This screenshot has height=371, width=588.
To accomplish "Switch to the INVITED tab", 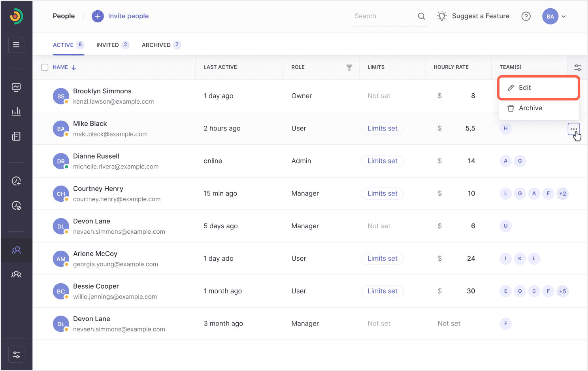I will point(113,45).
